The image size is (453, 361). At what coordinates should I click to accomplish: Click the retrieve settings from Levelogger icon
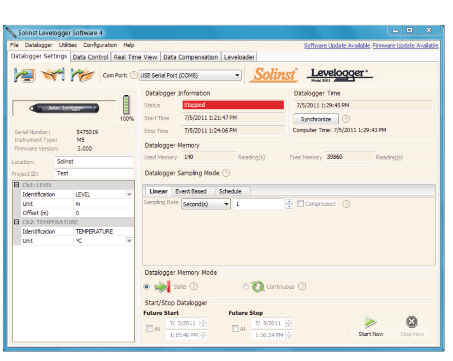point(24,75)
